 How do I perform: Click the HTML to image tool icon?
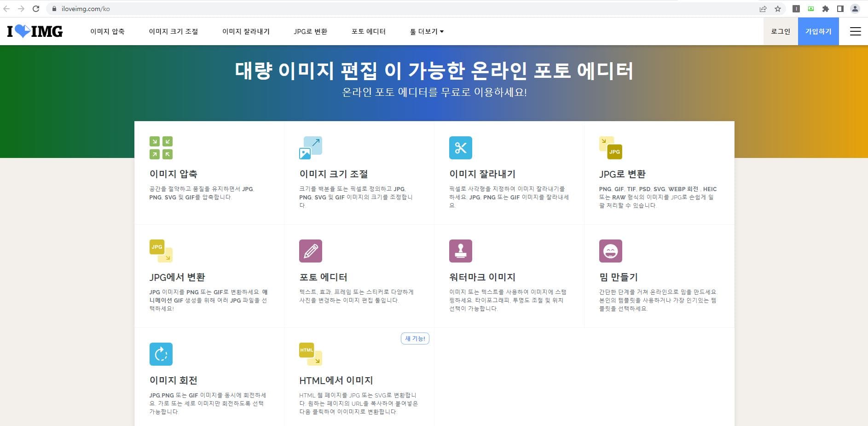click(x=311, y=354)
